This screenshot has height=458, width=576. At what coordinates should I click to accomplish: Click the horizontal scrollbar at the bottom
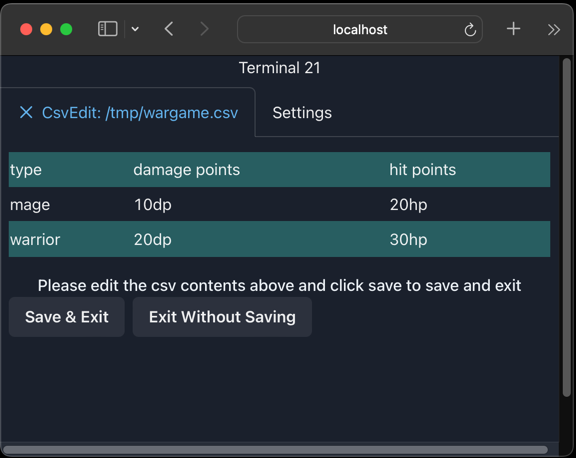coord(275,450)
